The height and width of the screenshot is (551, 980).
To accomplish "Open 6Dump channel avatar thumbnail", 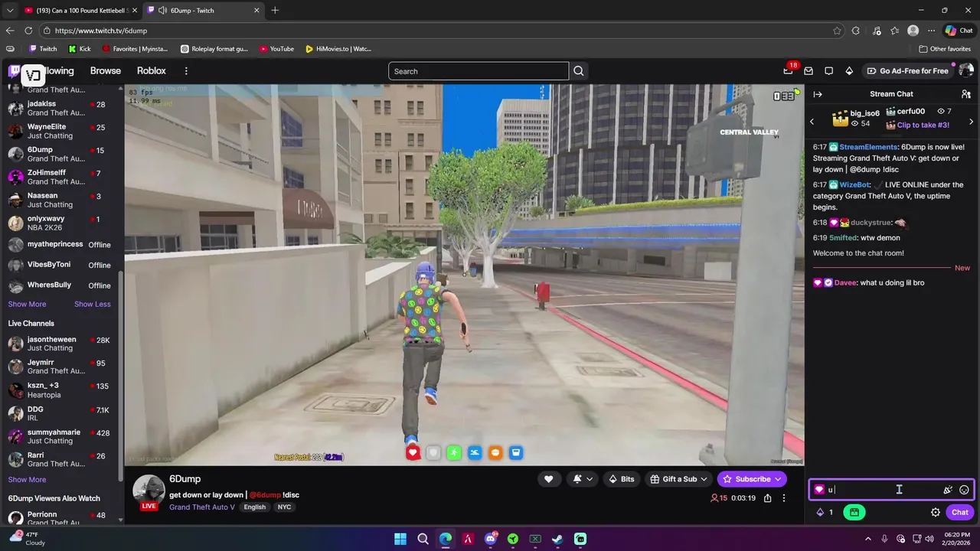I will click(x=149, y=491).
